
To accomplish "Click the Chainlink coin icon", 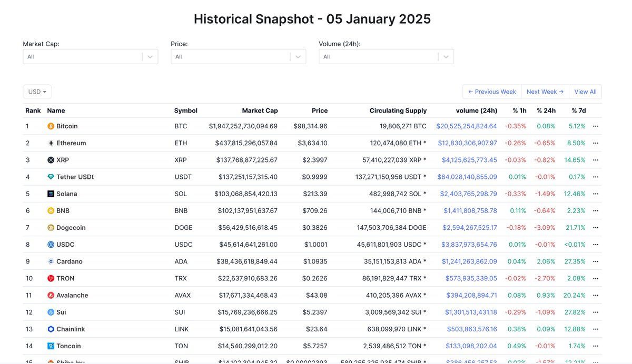I will point(51,329).
